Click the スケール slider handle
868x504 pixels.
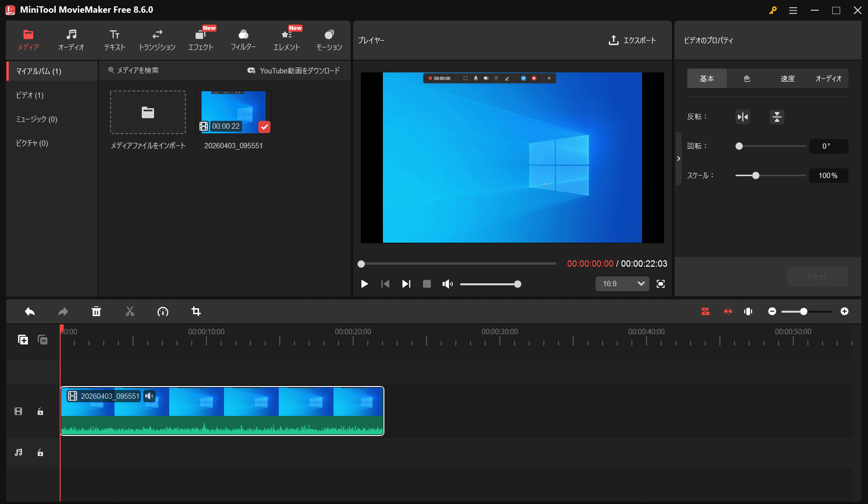[x=756, y=175]
